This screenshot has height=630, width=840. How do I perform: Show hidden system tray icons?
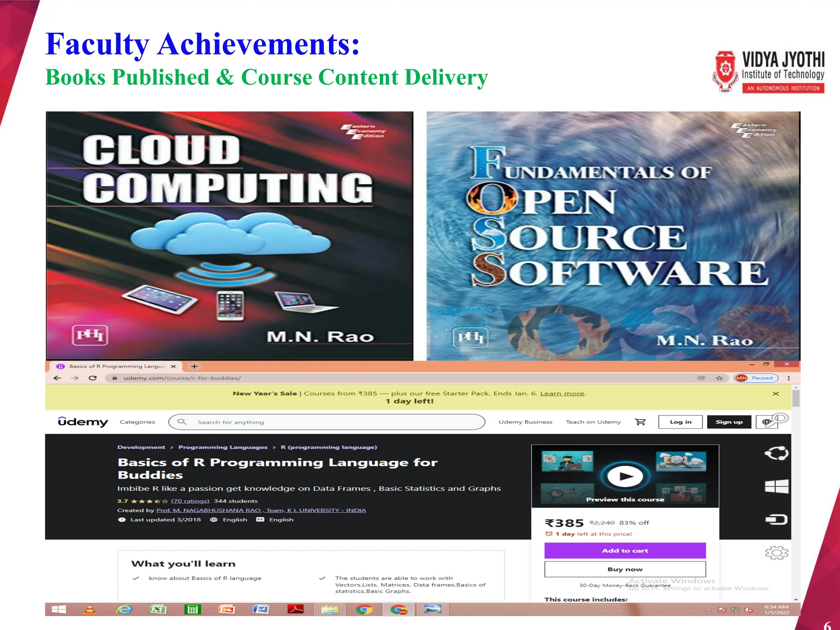tap(708, 610)
